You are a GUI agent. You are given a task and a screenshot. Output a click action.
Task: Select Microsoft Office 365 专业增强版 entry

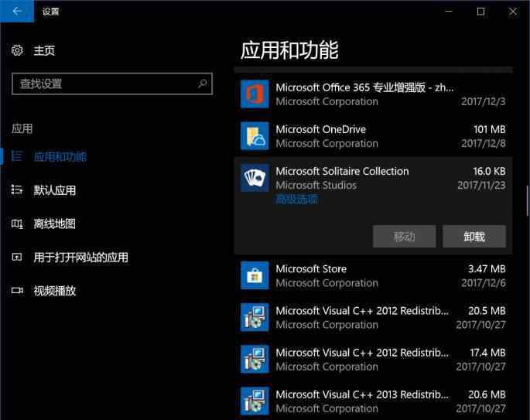coord(364,87)
